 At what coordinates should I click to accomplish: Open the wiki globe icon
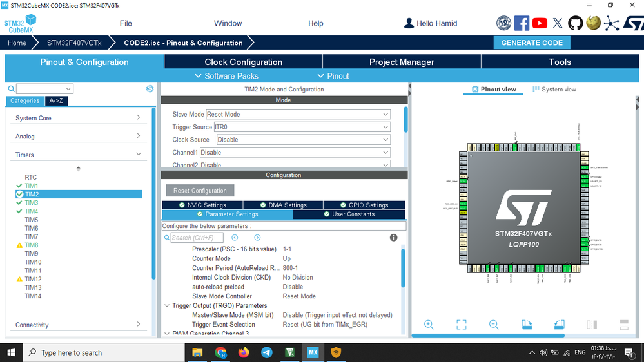pos(594,23)
